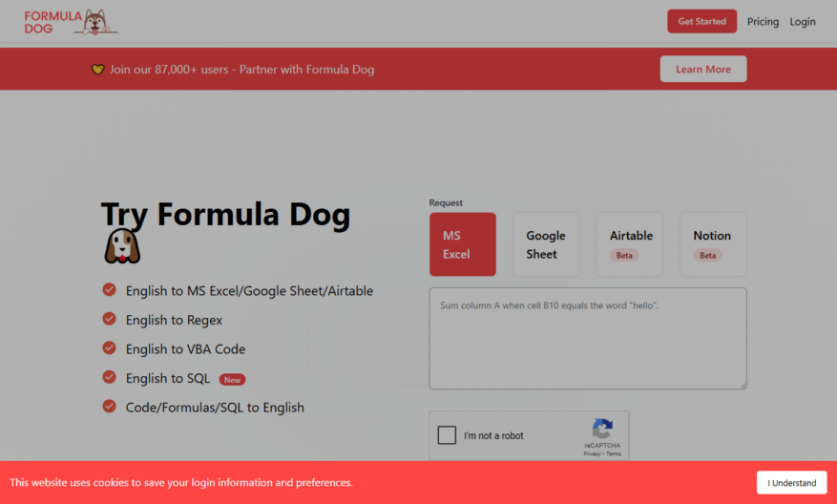This screenshot has height=504, width=837.
Task: Click the text area resize handle
Action: (x=742, y=385)
